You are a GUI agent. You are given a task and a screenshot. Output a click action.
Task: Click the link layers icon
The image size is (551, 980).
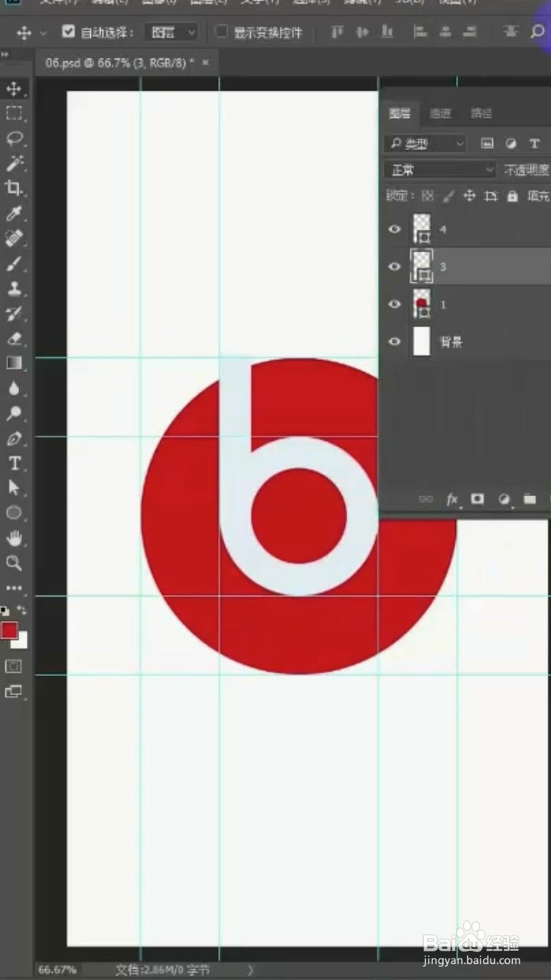coord(425,499)
